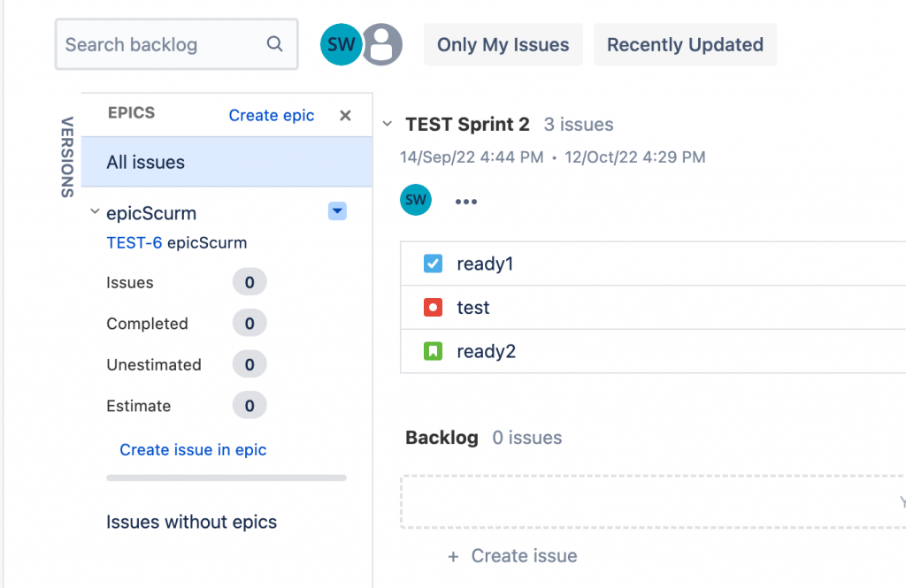
Task: Collapse the TEST Sprint 2 section
Action: [388, 125]
